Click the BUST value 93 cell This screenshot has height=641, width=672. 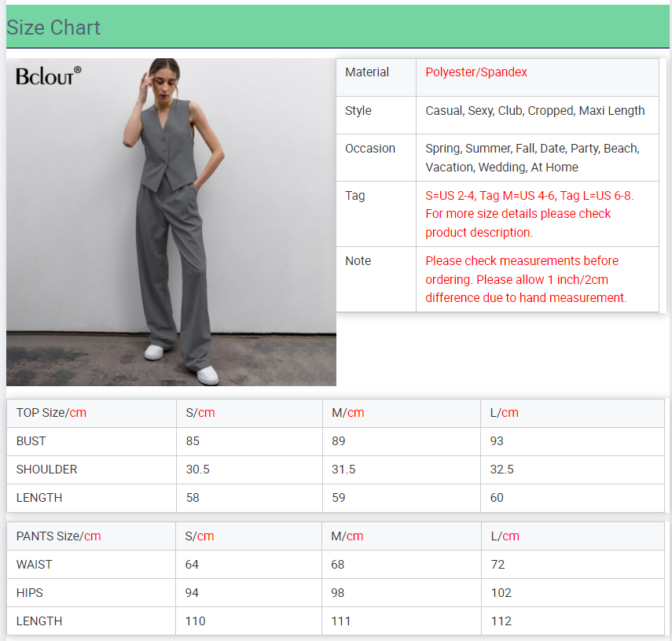pos(497,441)
